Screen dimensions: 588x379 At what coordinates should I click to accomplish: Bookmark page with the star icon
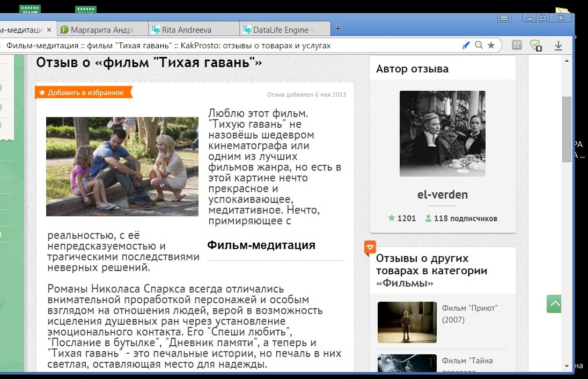click(491, 46)
